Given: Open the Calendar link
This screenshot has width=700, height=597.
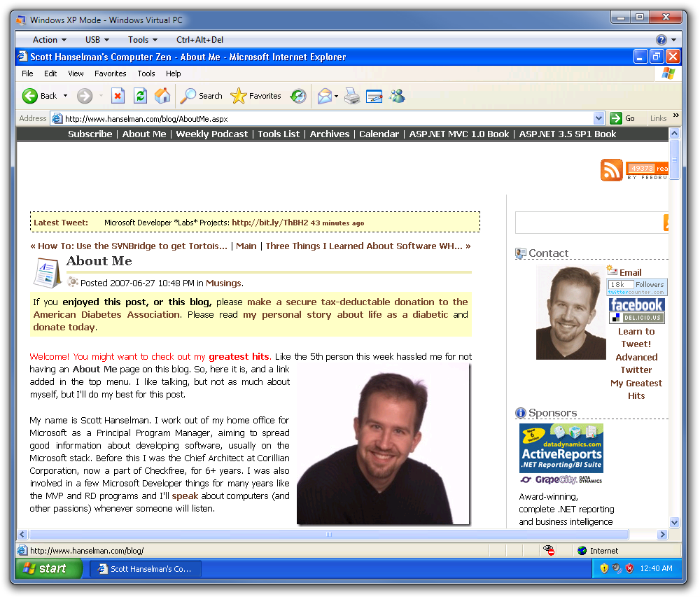Looking at the screenshot, I should click(x=379, y=134).
